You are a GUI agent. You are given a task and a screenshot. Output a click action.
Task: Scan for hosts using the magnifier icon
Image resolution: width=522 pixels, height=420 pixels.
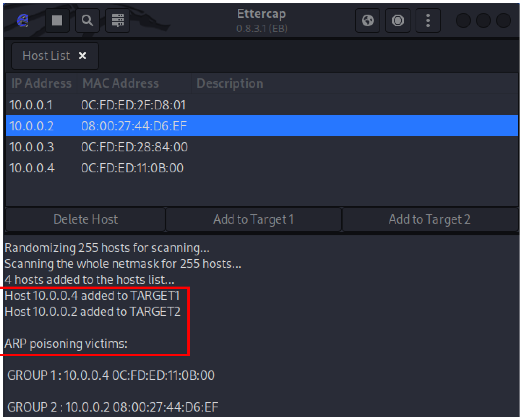[x=87, y=20]
